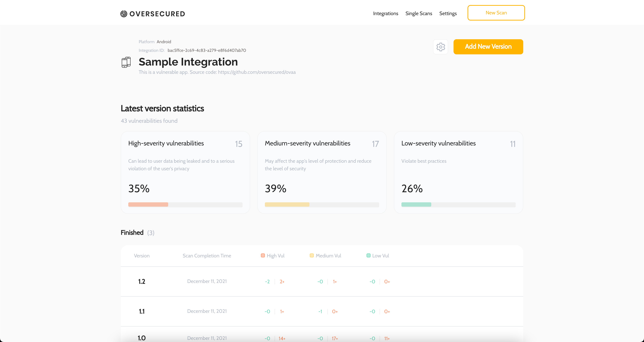Click the yellow Medium Vul legend square

[312, 255]
